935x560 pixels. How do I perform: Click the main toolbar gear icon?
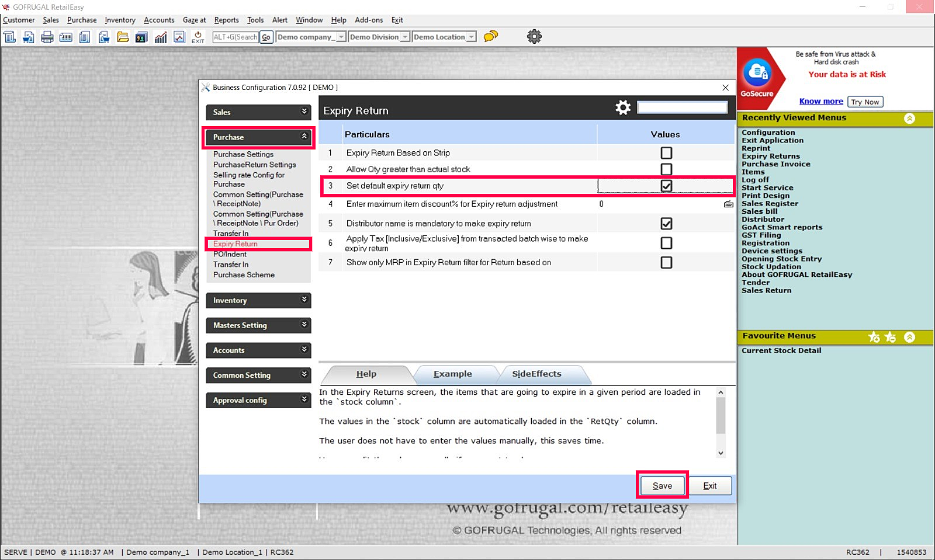pyautogui.click(x=534, y=36)
